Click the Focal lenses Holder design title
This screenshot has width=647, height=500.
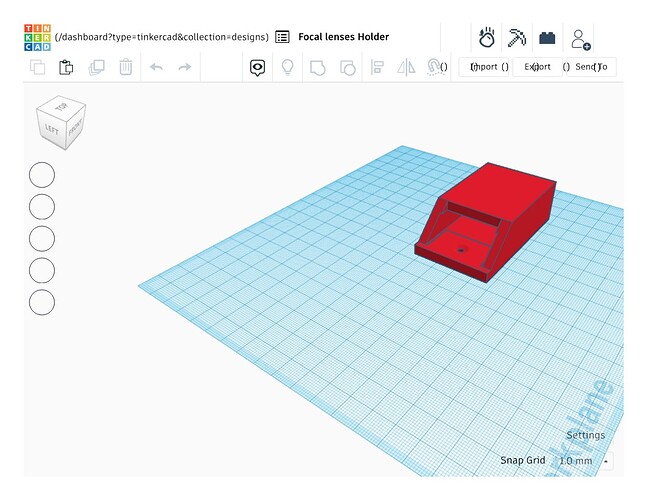[343, 37]
